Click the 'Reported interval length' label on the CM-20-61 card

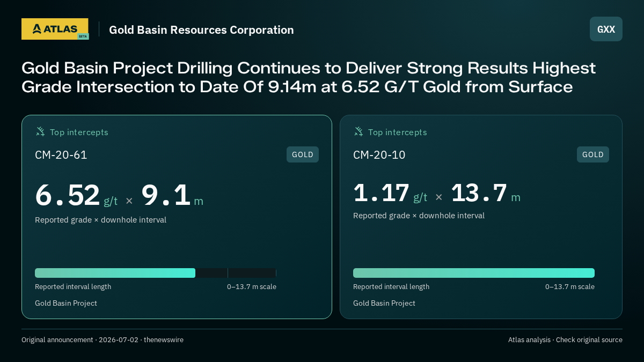click(73, 287)
